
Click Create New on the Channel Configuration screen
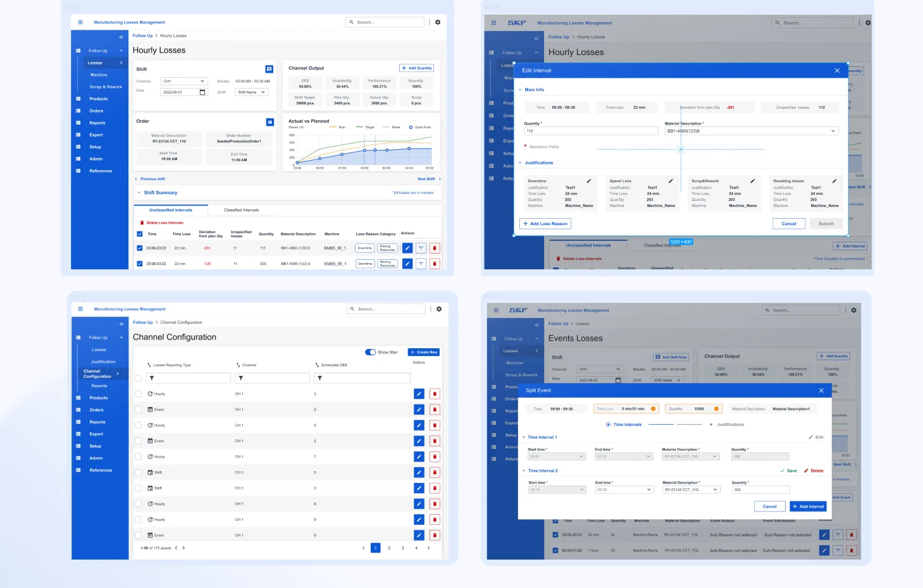pyautogui.click(x=424, y=352)
